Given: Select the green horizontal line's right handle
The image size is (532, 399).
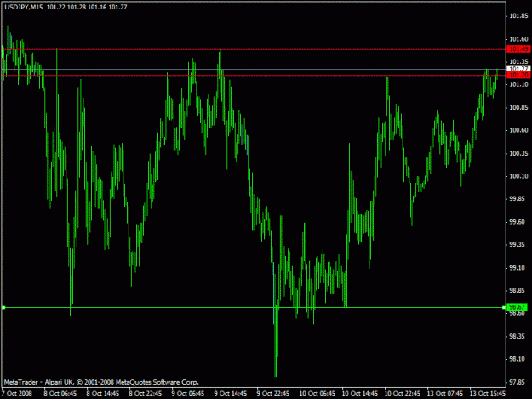Looking at the screenshot, I should [x=504, y=307].
